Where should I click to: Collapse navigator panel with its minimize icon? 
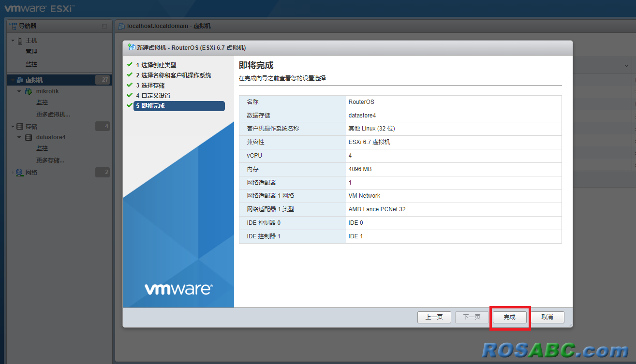[104, 26]
